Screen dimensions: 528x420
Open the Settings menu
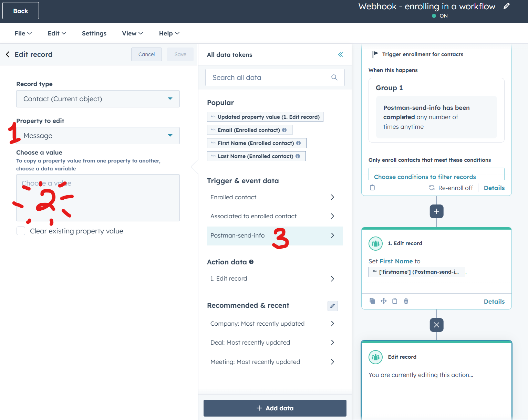[x=94, y=33]
